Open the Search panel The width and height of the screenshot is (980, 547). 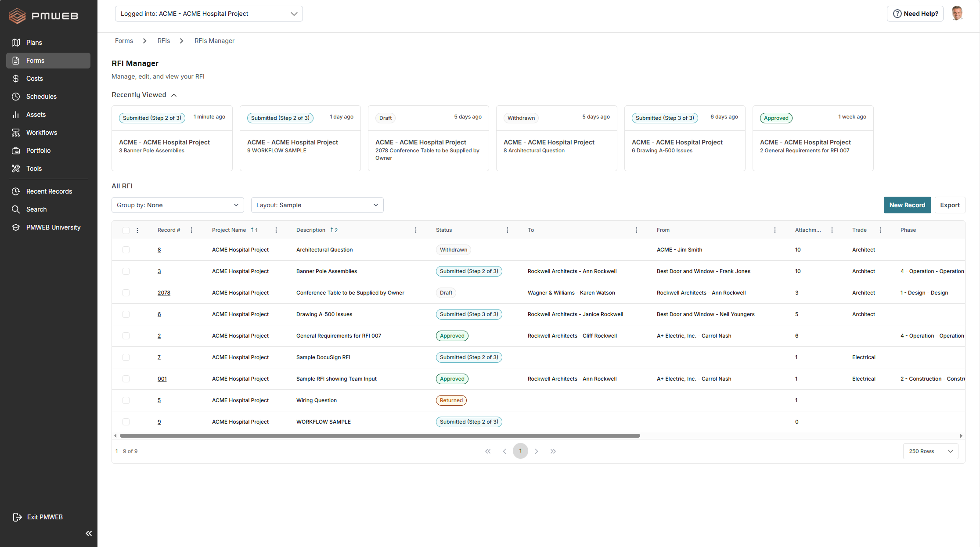(36, 209)
